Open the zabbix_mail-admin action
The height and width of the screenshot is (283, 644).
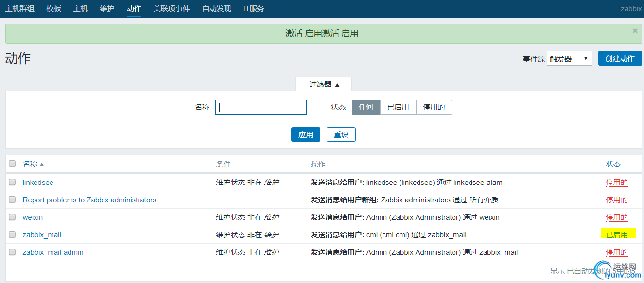click(53, 252)
